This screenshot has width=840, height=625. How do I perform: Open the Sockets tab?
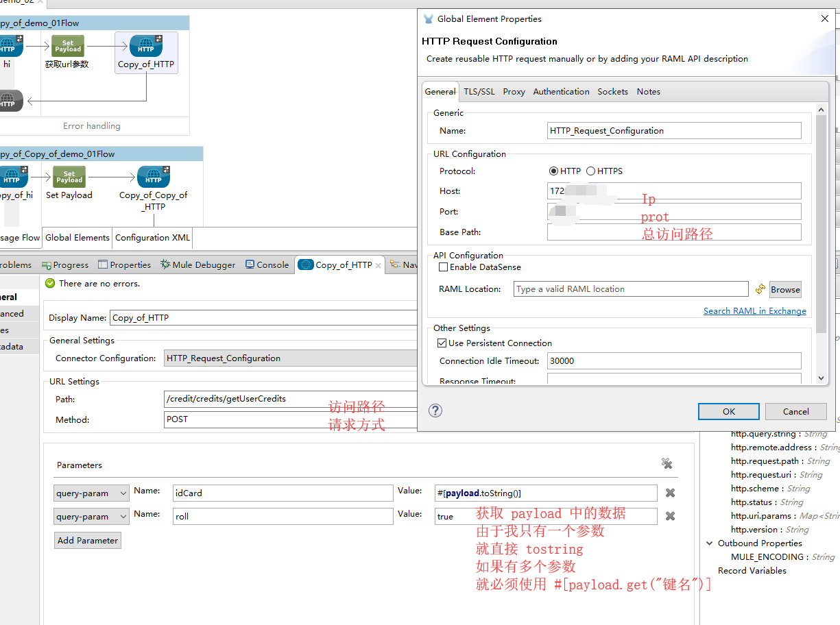tap(612, 92)
